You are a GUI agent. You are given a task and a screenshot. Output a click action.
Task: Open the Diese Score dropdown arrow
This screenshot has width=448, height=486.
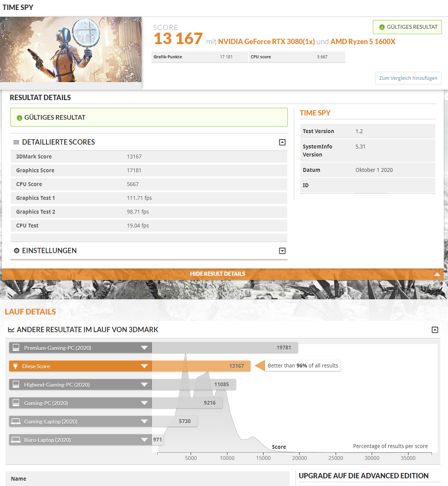(x=144, y=366)
